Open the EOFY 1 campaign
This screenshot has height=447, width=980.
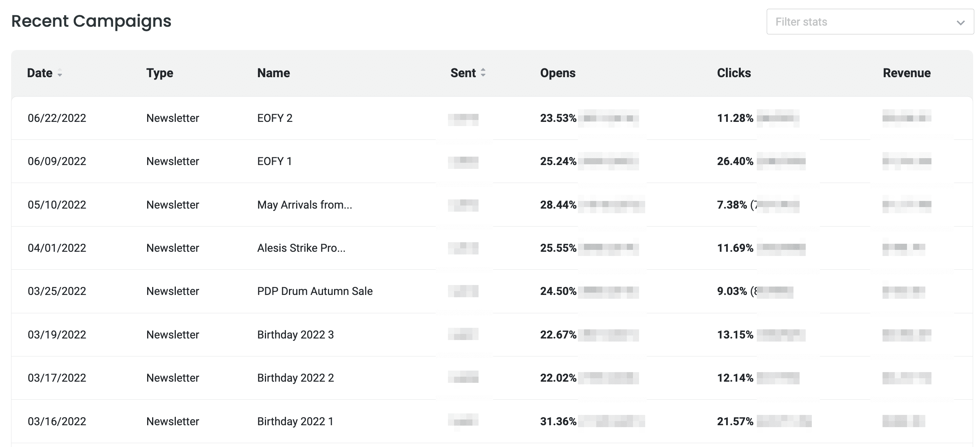tap(274, 161)
